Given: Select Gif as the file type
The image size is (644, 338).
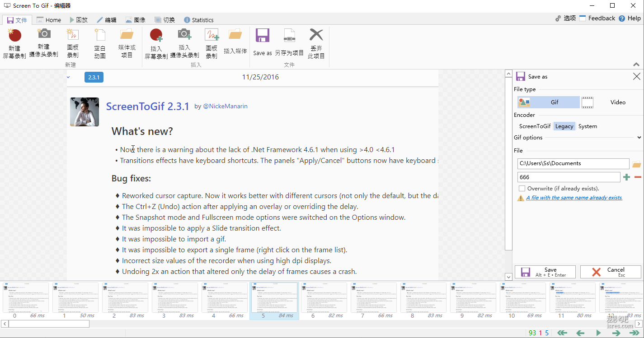Looking at the screenshot, I should 549,102.
